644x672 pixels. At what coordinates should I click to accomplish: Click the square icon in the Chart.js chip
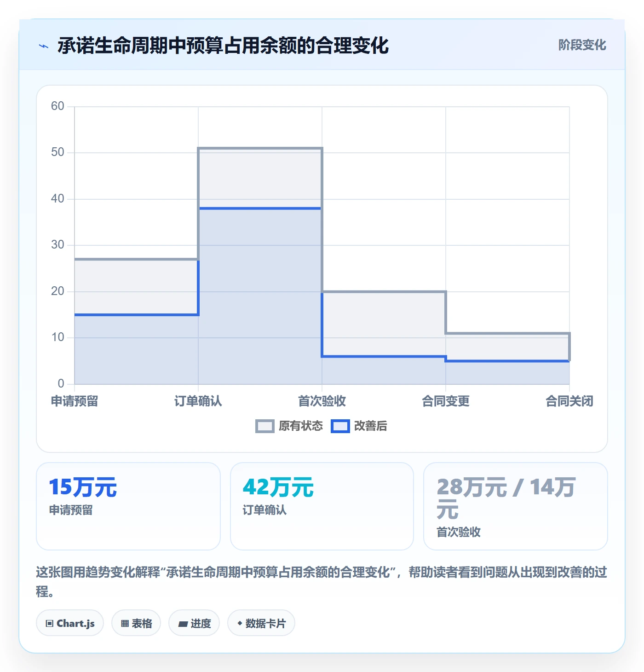point(50,624)
